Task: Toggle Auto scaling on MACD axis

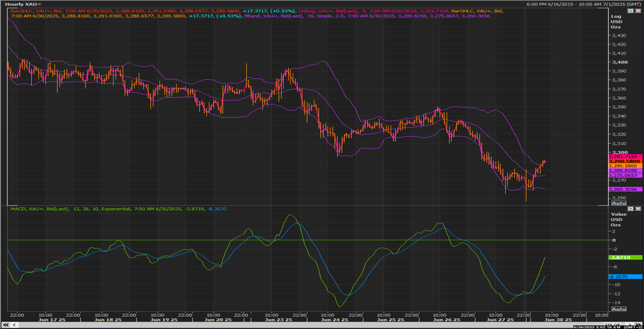Action: coord(618,309)
